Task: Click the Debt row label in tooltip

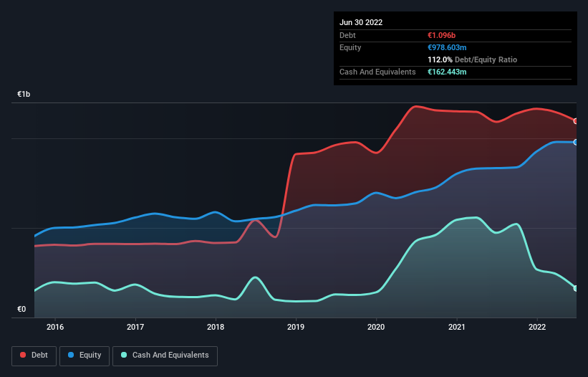Action: tap(347, 35)
